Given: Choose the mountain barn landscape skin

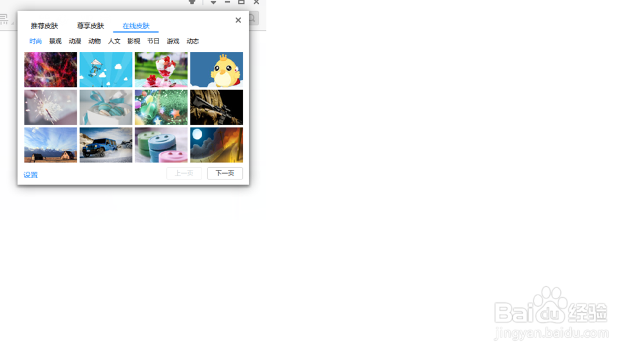Looking at the screenshot, I should [x=50, y=145].
